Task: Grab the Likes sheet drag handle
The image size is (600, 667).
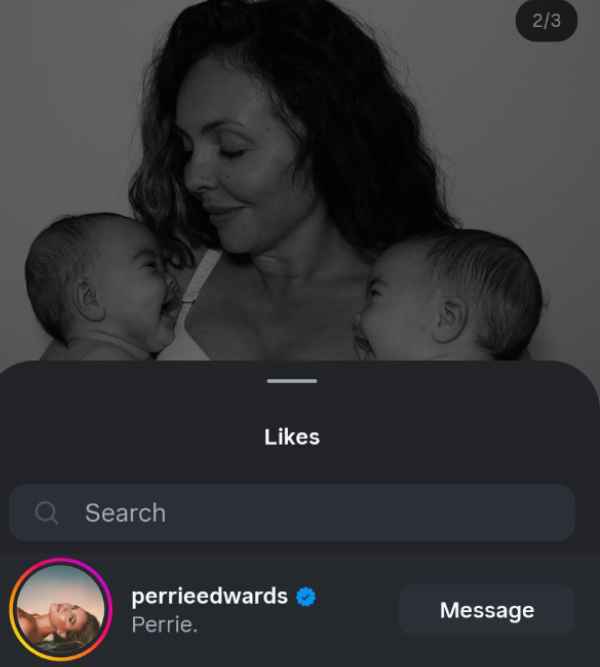Action: click(292, 381)
